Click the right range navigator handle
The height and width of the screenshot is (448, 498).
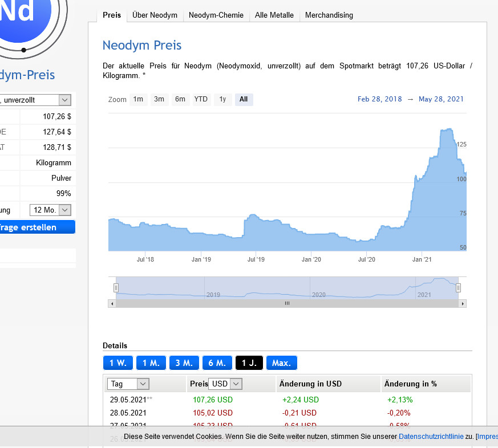coord(458,288)
